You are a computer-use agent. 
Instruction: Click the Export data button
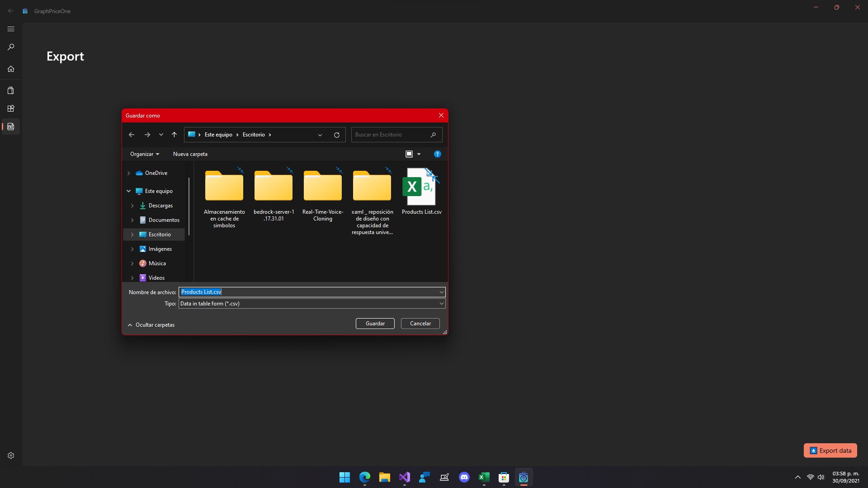pyautogui.click(x=830, y=450)
